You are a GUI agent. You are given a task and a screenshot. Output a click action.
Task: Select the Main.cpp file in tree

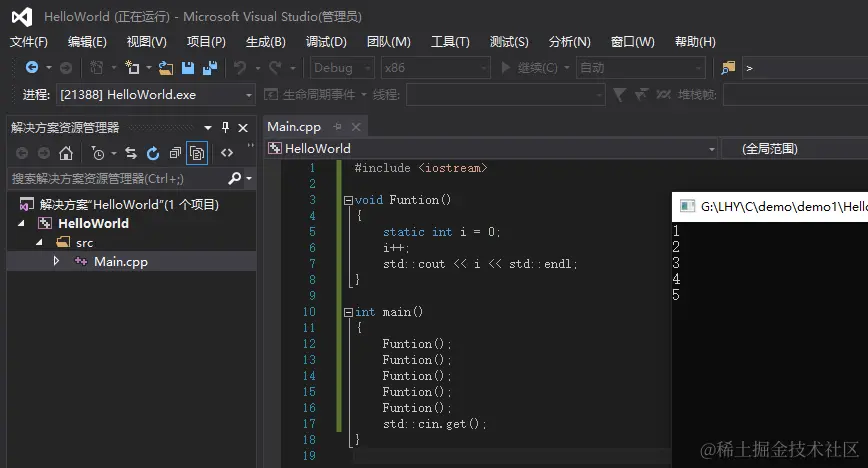pyautogui.click(x=121, y=261)
